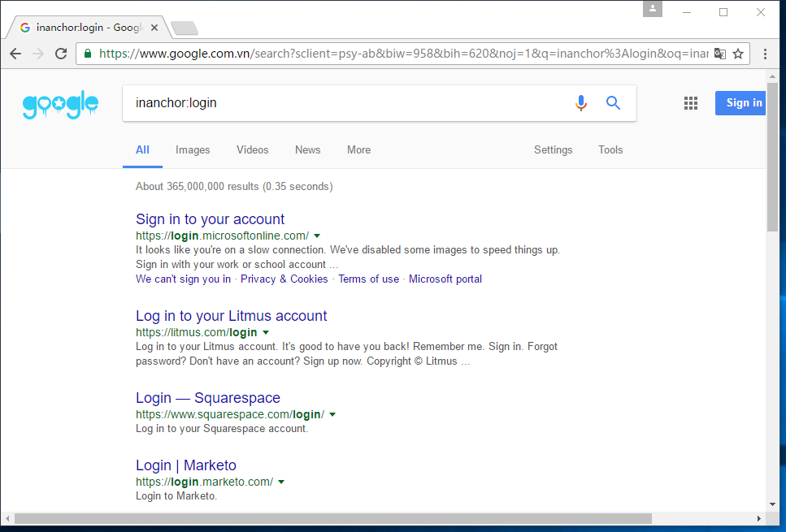Screen dimensions: 786x532
Task: Click the 'Login to Marketo.' snippet text
Action: tap(176, 496)
